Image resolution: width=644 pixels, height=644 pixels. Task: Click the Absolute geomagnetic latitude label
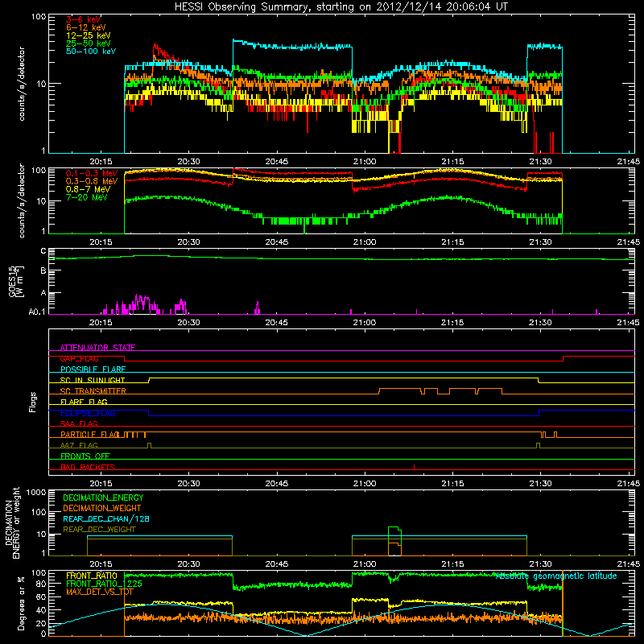(x=556, y=576)
